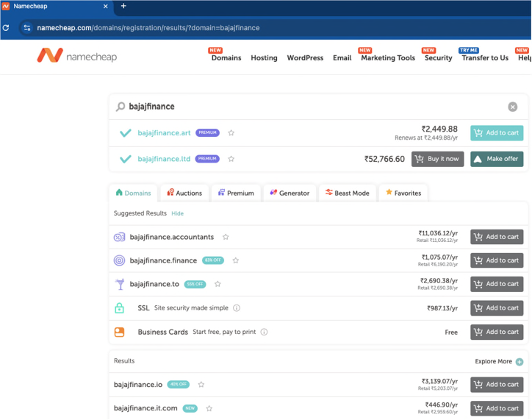Add bajajfinance.art to cart

[497, 132]
